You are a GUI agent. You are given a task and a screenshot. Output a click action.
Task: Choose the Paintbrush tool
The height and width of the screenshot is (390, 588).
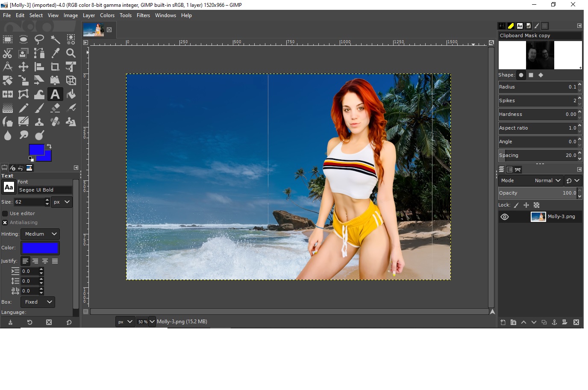click(x=39, y=108)
